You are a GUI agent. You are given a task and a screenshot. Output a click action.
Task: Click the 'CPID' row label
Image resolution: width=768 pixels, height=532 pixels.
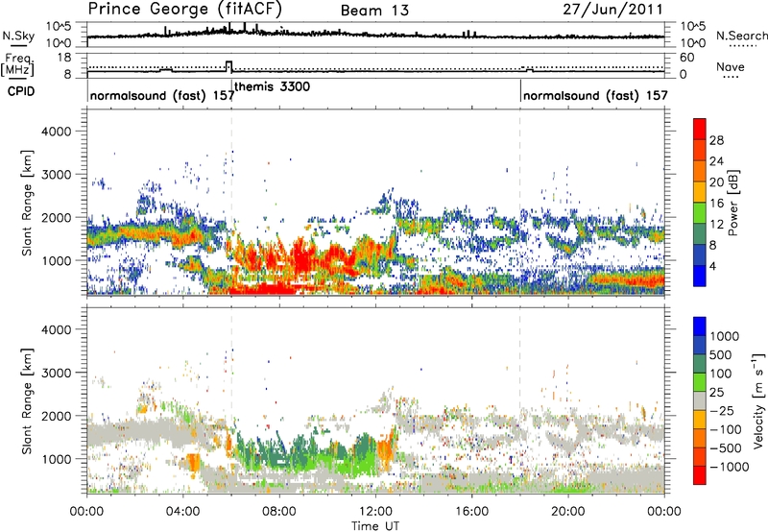(x=21, y=91)
